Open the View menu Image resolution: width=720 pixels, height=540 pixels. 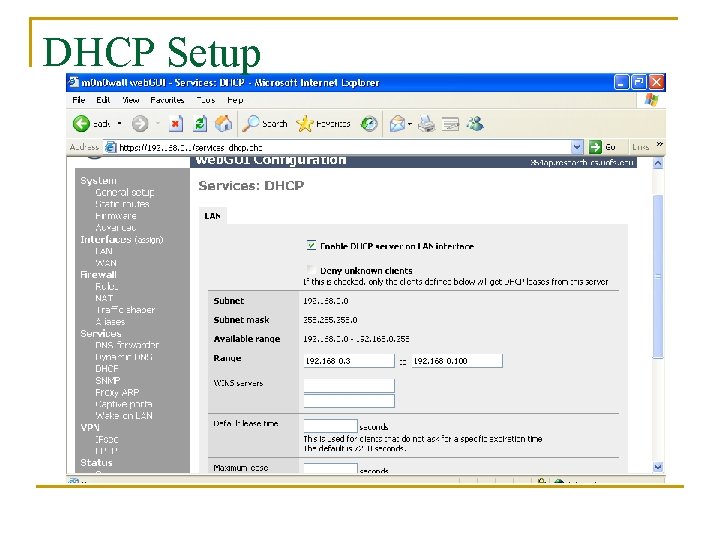click(130, 100)
